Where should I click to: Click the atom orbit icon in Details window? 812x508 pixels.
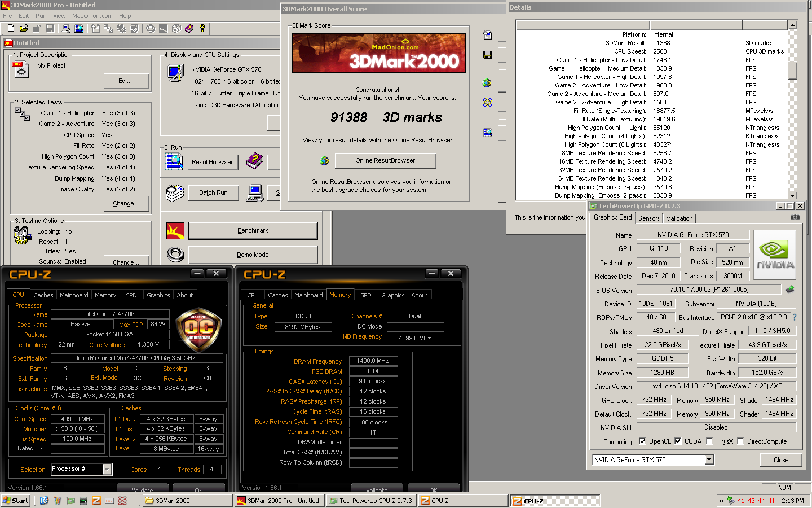(487, 102)
